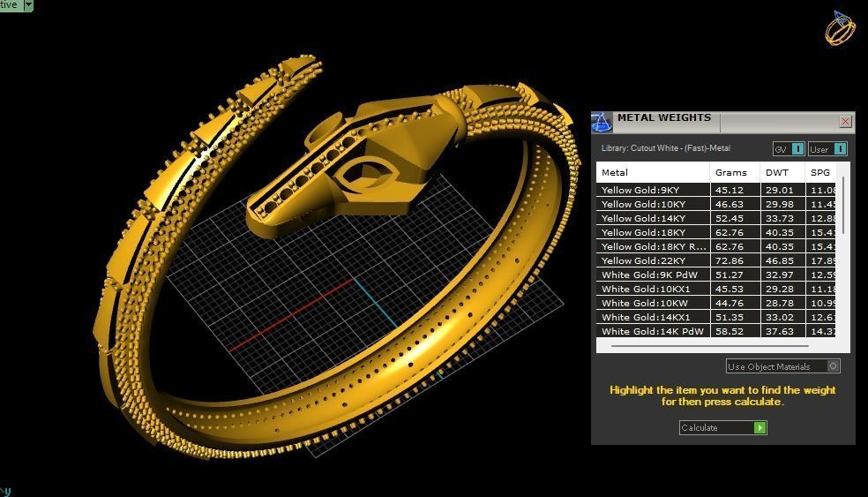Click green arrow on Calculate button
The image size is (868, 497).
coord(760,428)
